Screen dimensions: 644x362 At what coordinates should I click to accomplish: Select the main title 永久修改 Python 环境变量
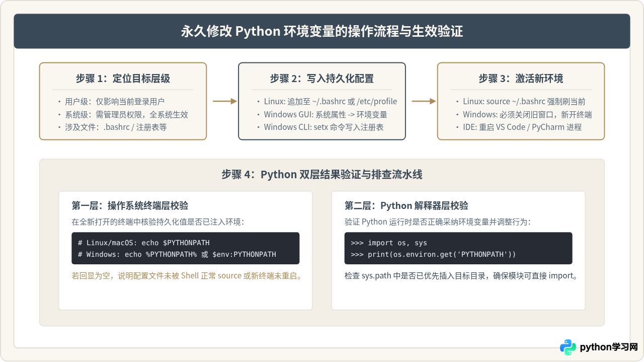[322, 31]
